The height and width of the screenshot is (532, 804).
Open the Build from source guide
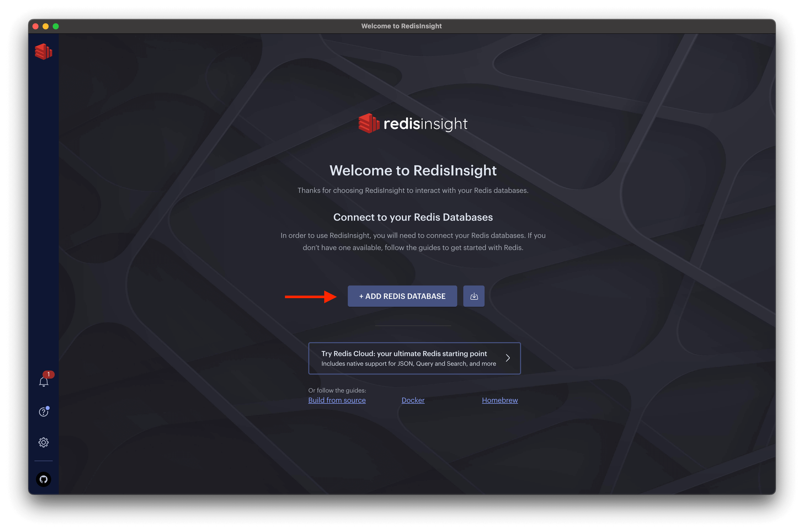pos(337,400)
